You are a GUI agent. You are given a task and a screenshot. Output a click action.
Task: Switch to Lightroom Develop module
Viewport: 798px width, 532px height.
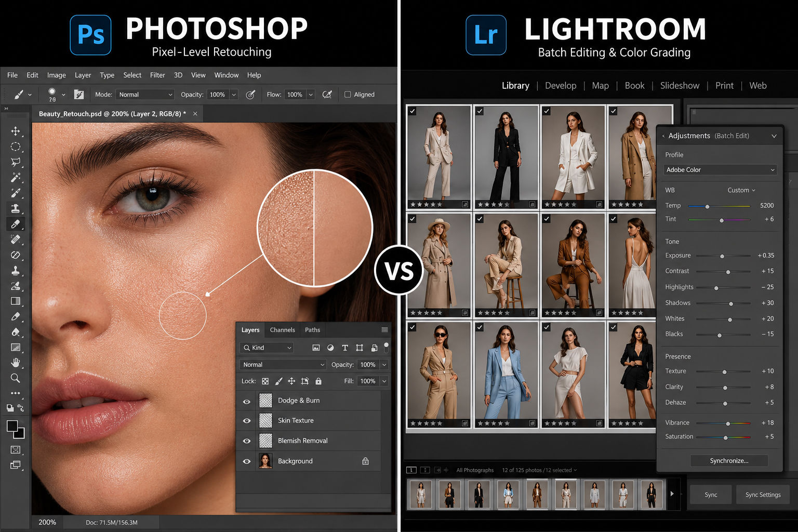click(x=561, y=86)
